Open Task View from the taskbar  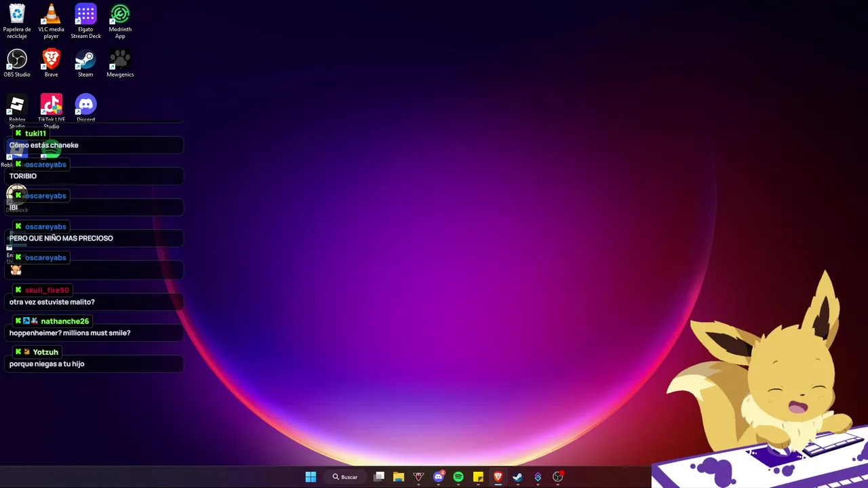pos(379,477)
